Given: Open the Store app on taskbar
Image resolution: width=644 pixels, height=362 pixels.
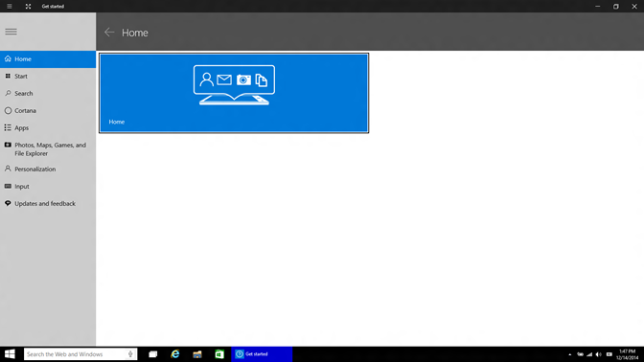Looking at the screenshot, I should pyautogui.click(x=219, y=354).
